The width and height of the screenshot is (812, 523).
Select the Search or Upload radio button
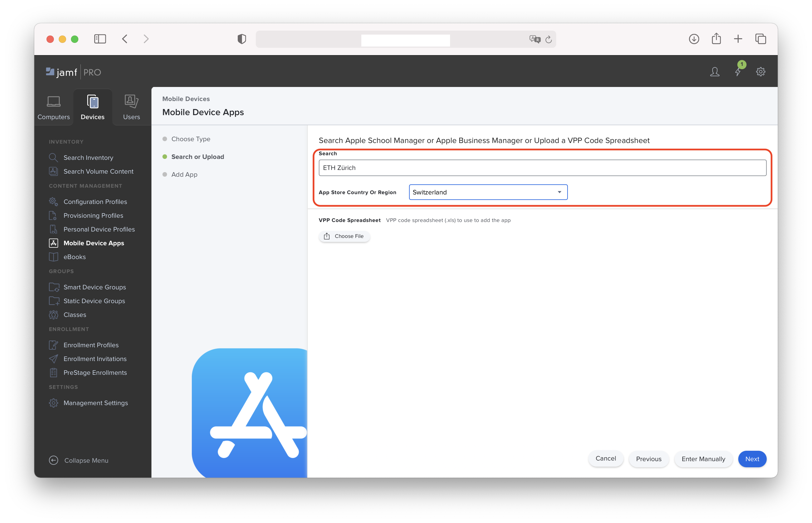point(165,157)
